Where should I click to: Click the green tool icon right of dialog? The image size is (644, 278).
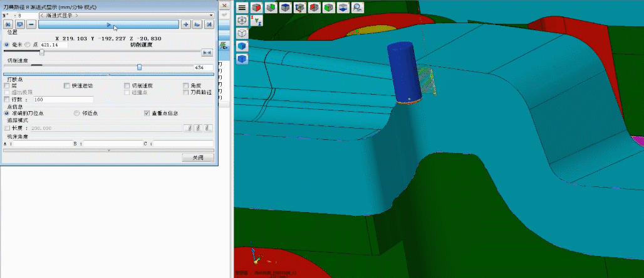coord(223,45)
